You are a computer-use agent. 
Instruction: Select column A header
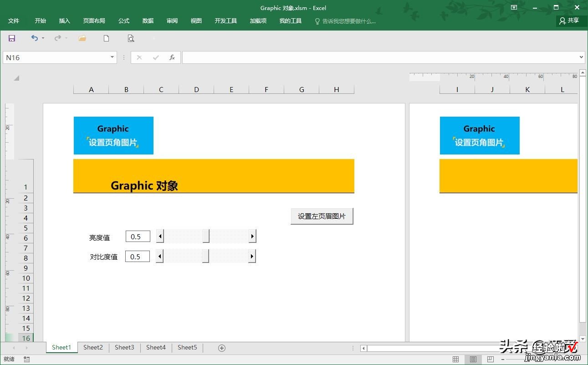tap(91, 89)
